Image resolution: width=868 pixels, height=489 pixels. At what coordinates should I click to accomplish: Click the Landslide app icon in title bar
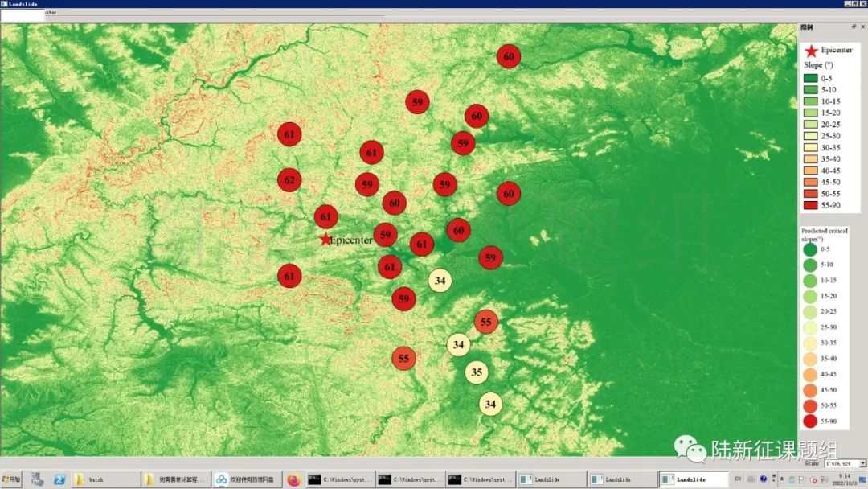[x=5, y=4]
